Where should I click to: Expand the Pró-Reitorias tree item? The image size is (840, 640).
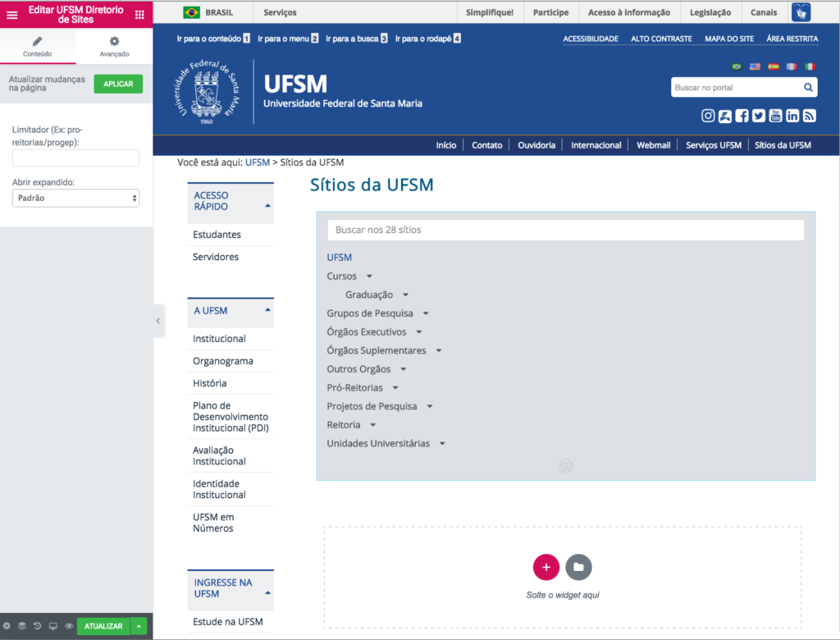pyautogui.click(x=395, y=387)
